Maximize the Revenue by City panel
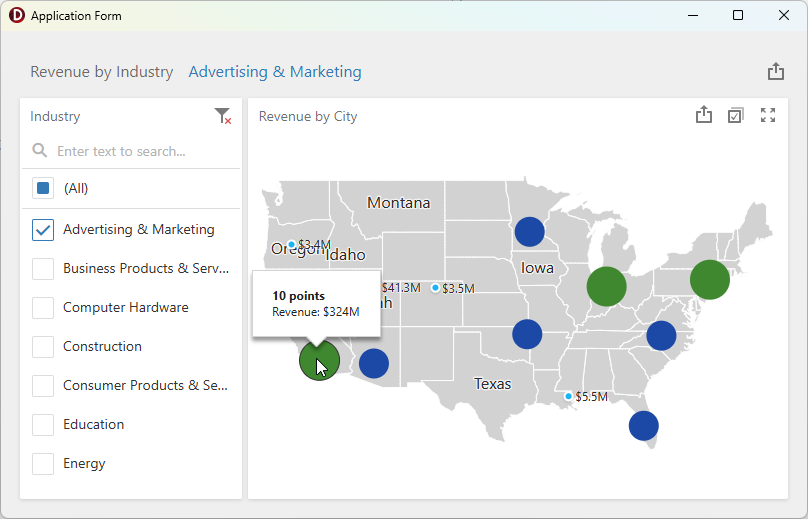The image size is (808, 519). coord(768,115)
